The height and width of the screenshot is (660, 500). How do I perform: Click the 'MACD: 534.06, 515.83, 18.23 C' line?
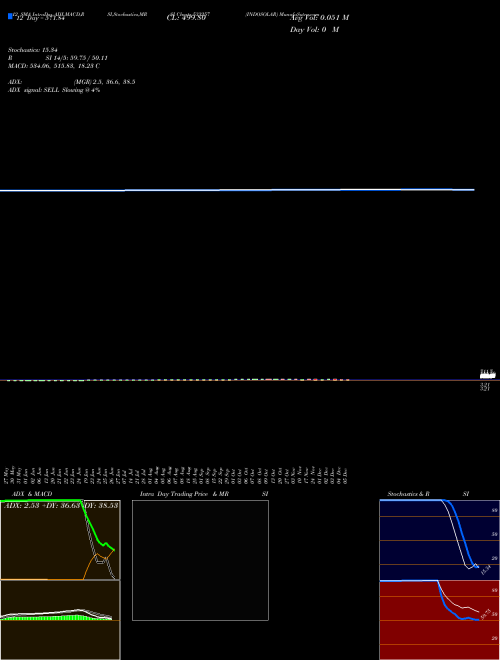54,66
